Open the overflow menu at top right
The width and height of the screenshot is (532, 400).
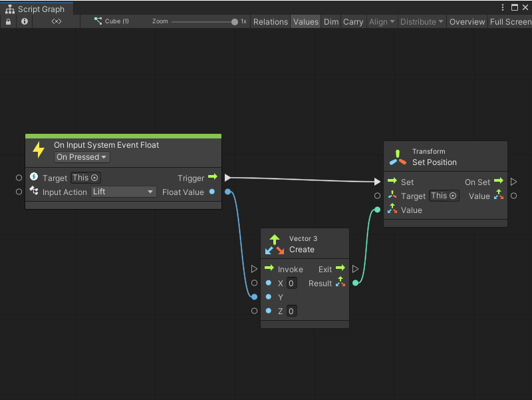coord(503,7)
